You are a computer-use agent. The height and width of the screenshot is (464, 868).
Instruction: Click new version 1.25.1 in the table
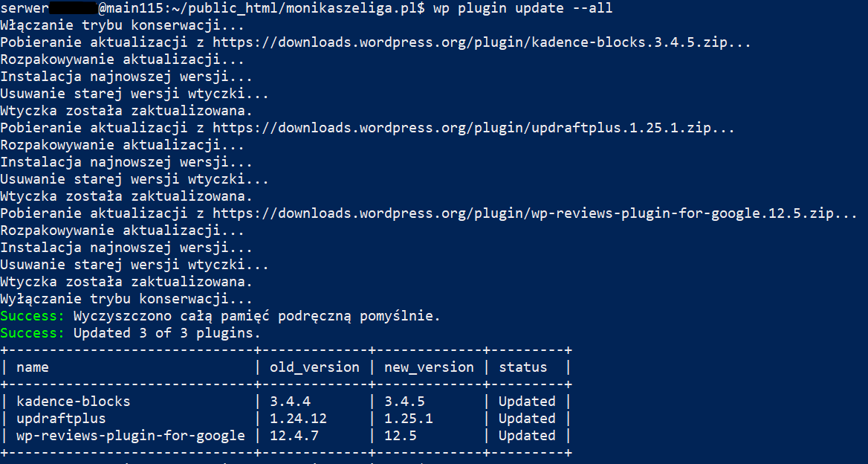pyautogui.click(x=408, y=419)
